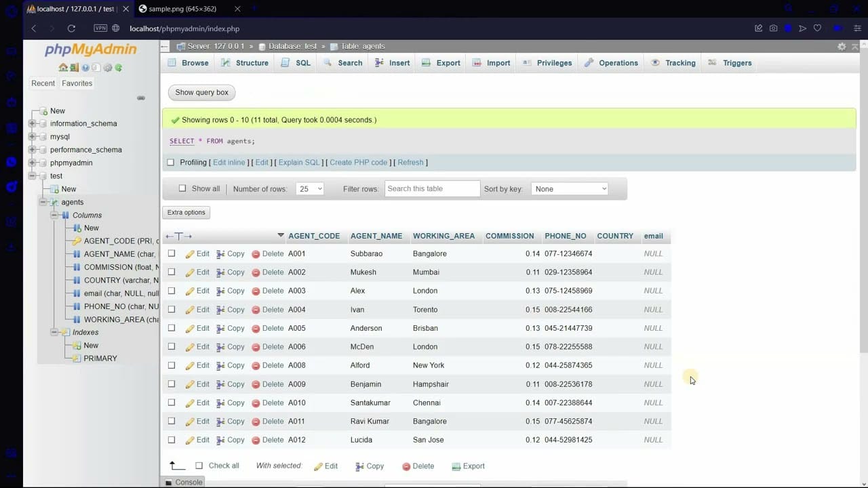
Task: Expand the mysql database tree node
Action: pyautogui.click(x=32, y=137)
